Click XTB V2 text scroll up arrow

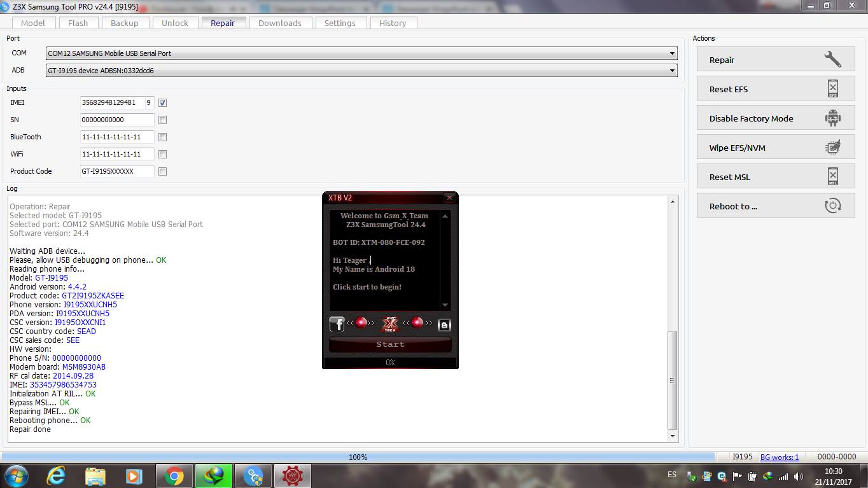pyautogui.click(x=445, y=216)
